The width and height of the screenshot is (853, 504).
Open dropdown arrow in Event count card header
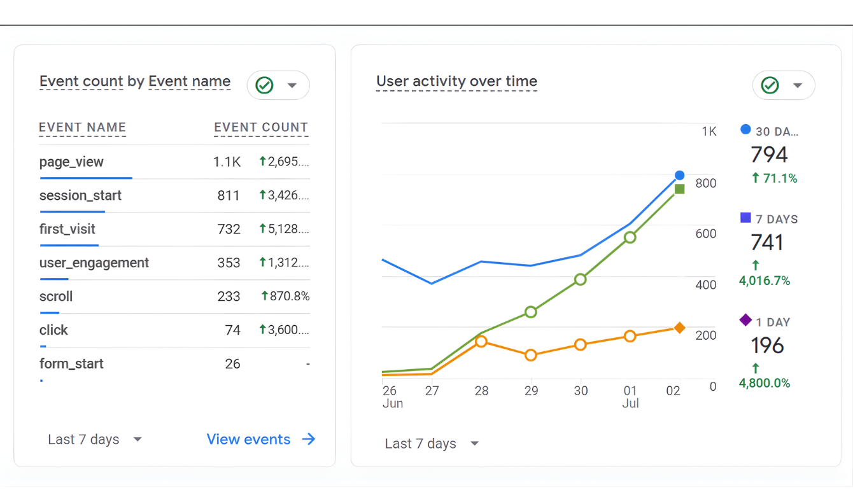click(x=292, y=85)
